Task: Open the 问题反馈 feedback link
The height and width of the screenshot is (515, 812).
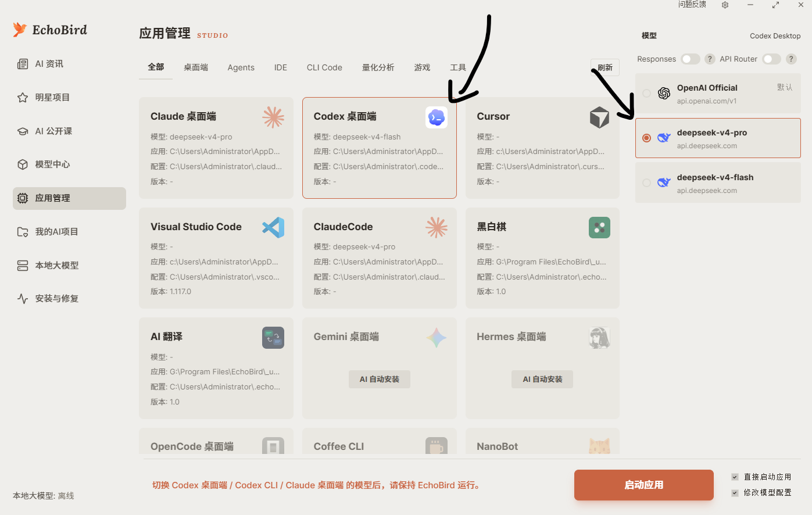Action: 692,5
